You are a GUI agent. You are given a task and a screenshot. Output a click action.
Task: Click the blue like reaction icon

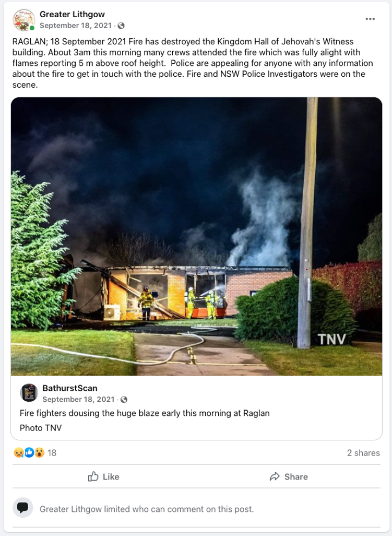click(29, 453)
